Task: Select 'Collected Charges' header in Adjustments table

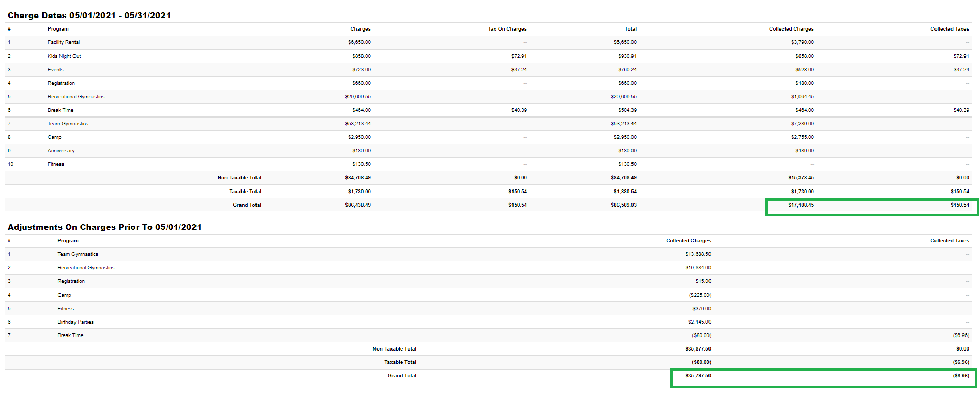Action: 688,241
